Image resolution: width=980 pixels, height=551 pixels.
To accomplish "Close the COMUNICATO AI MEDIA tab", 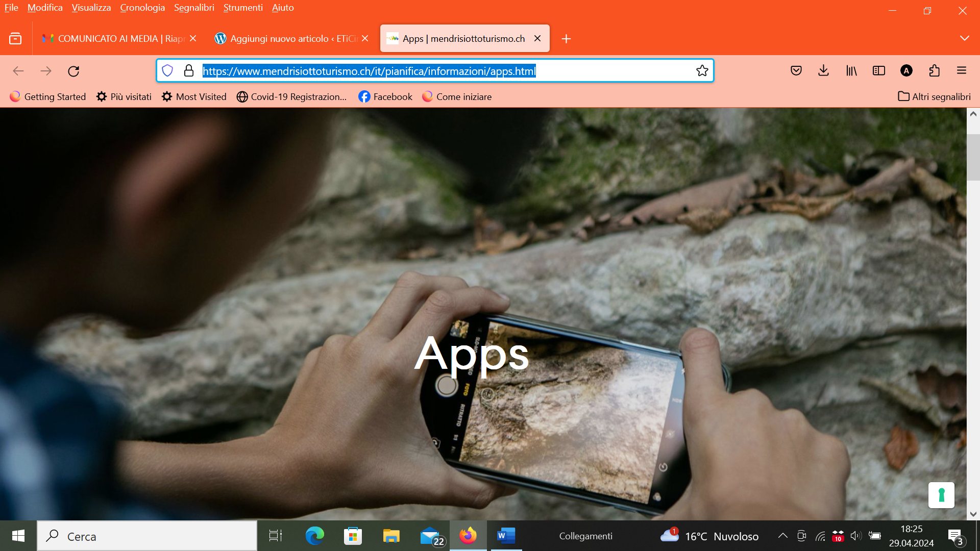I will (x=193, y=38).
